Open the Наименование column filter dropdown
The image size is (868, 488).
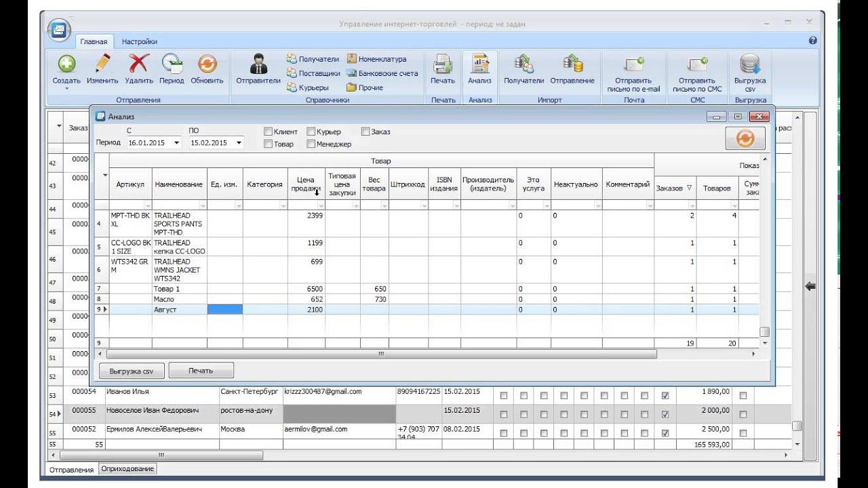tap(203, 205)
